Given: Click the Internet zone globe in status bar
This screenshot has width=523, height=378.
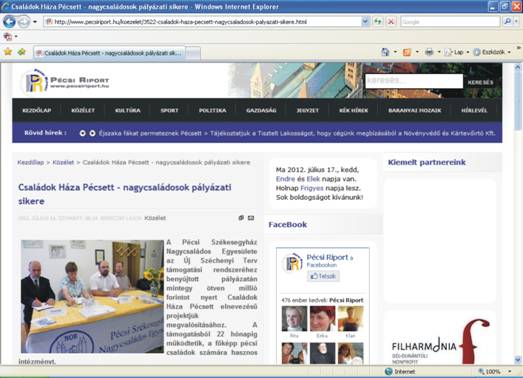Looking at the screenshot, I should tap(389, 371).
